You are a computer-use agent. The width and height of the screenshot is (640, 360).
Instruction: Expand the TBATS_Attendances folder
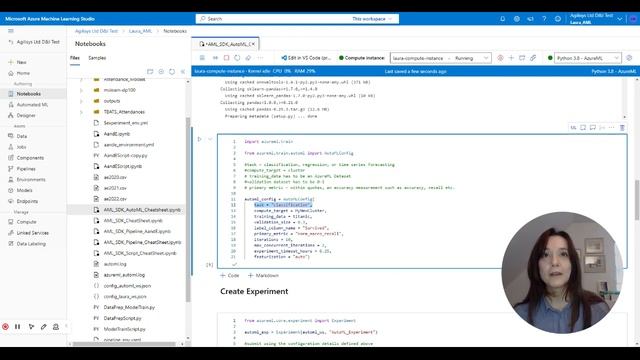tap(81, 112)
